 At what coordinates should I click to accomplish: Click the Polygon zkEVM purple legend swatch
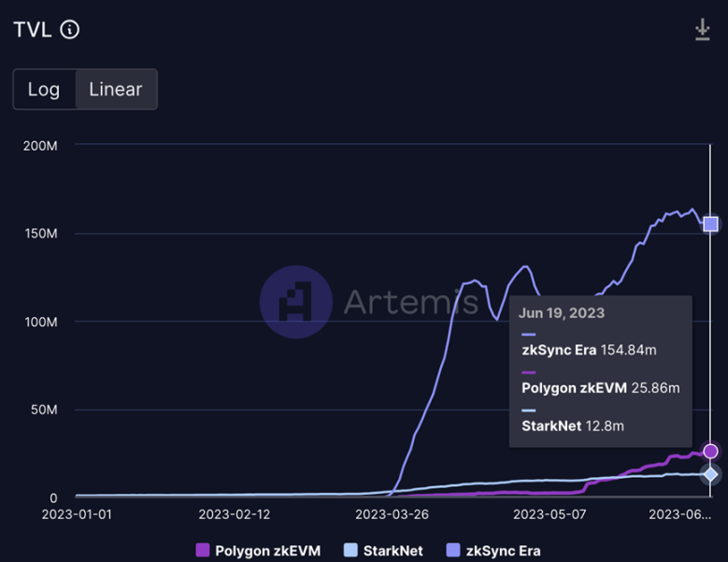(x=203, y=551)
